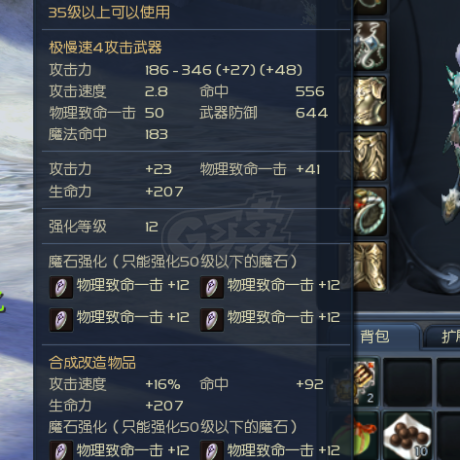Click the silver necklace equipment slot

[x=370, y=46]
